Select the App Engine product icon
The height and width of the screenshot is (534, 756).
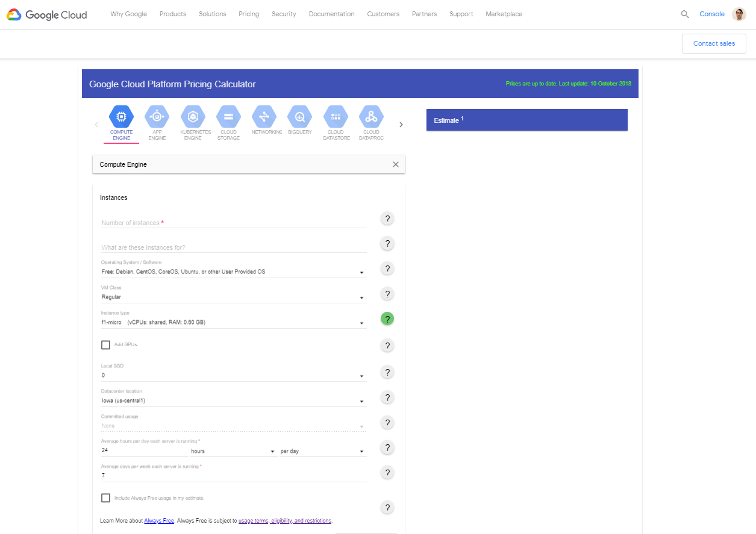pos(157,117)
